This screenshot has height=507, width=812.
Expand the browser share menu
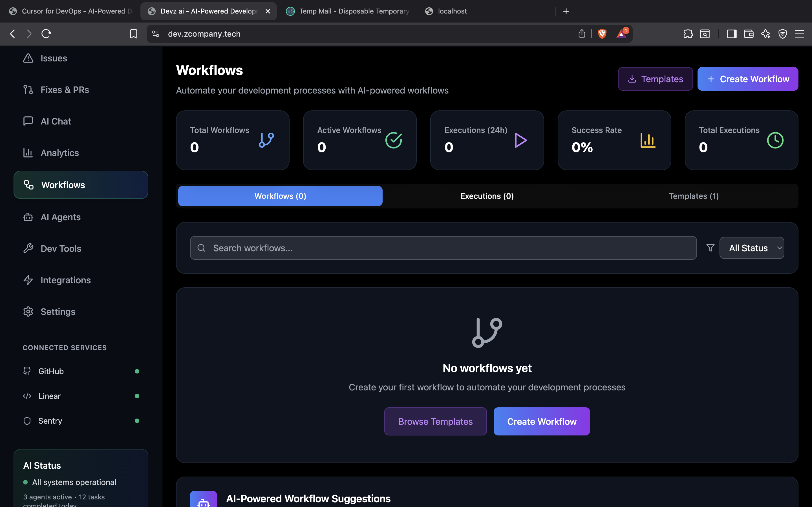[581, 34]
